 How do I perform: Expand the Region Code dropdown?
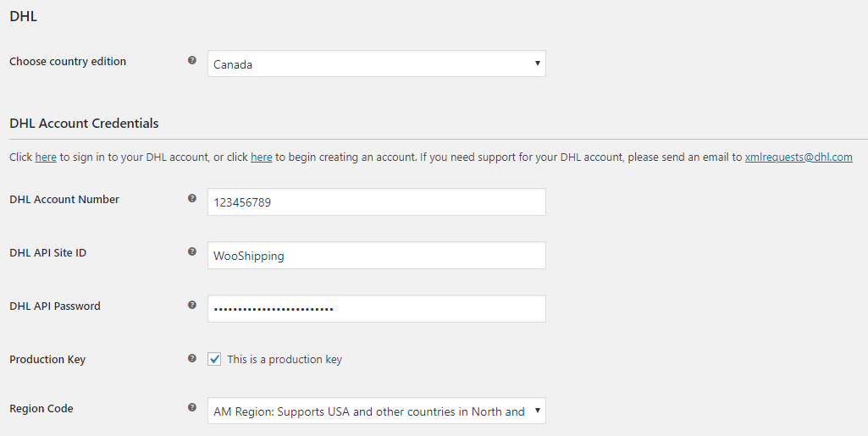tap(376, 411)
